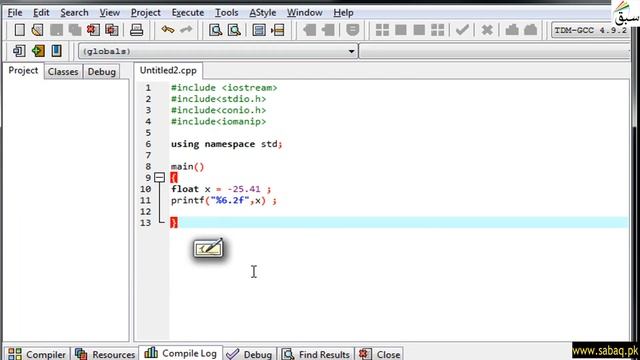
Task: Click line number 13 in the gutter
Action: tap(145, 223)
